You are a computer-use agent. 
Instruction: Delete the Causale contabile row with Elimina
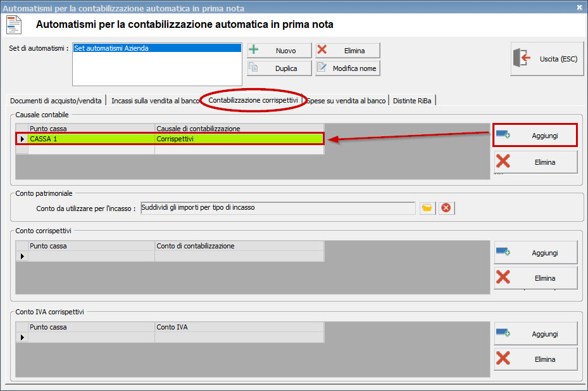(535, 162)
